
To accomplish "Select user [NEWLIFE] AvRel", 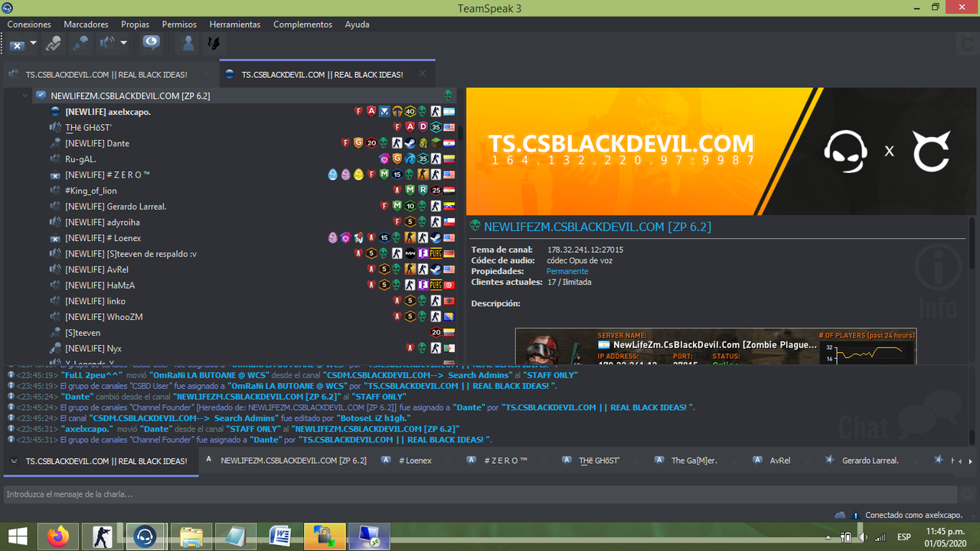I will (x=96, y=269).
